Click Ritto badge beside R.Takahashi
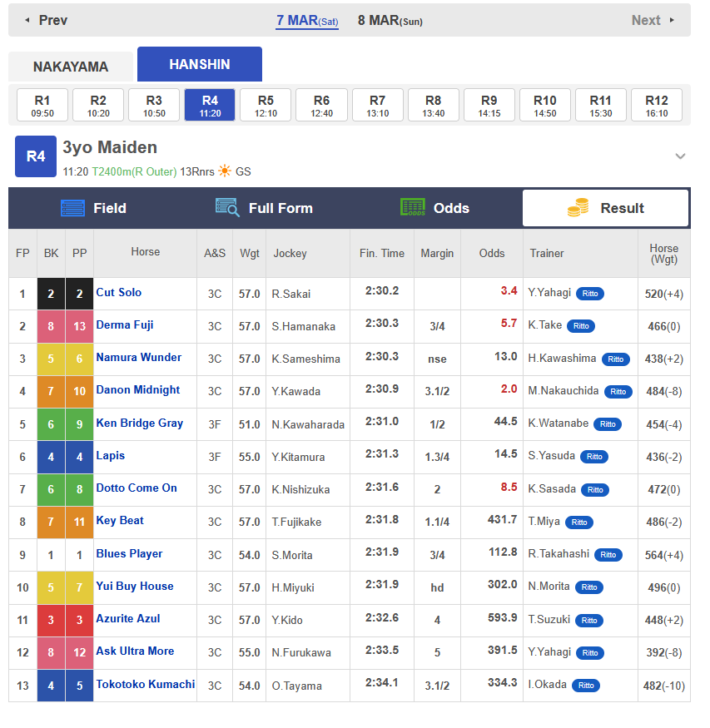 click(x=608, y=555)
